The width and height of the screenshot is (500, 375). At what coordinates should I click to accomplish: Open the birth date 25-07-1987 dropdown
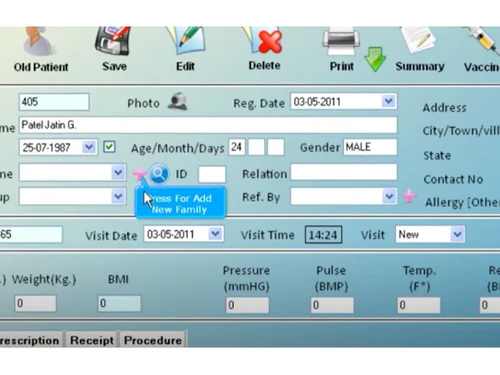tap(89, 147)
